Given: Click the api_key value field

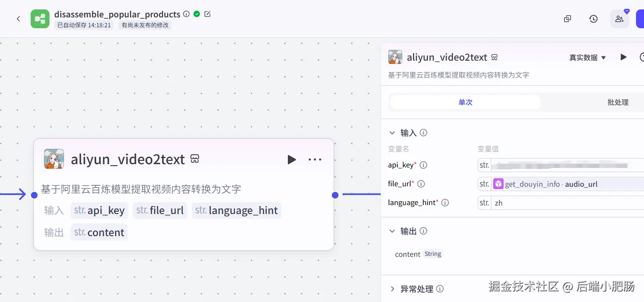Looking at the screenshot, I should (567, 165).
